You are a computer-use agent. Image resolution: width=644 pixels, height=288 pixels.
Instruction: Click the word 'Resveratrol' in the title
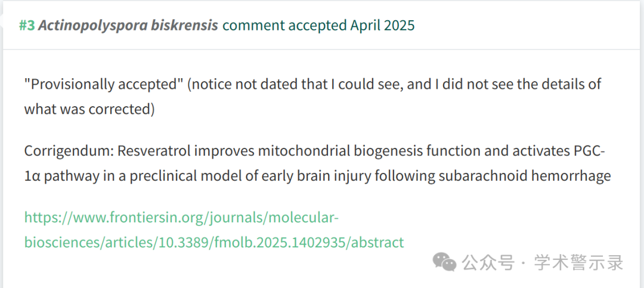pos(153,151)
